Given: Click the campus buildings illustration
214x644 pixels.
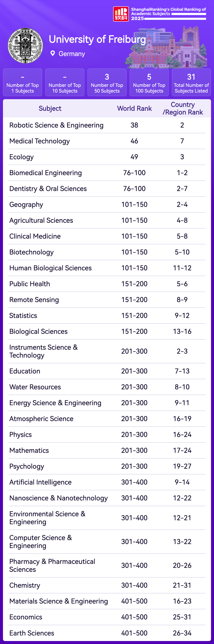Looking at the screenshot, I should pyautogui.click(x=168, y=48).
